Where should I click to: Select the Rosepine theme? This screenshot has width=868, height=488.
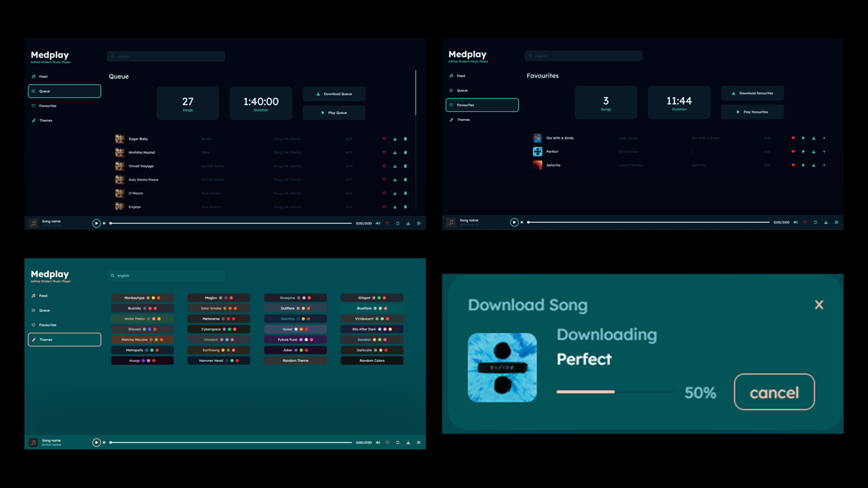coord(295,297)
